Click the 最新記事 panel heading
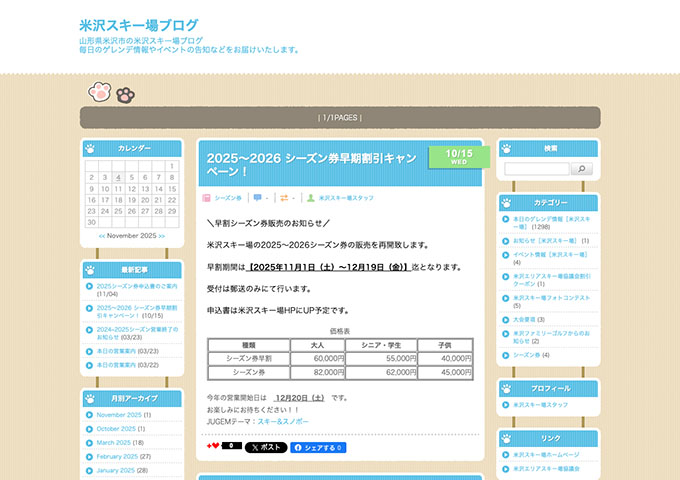 click(x=134, y=270)
